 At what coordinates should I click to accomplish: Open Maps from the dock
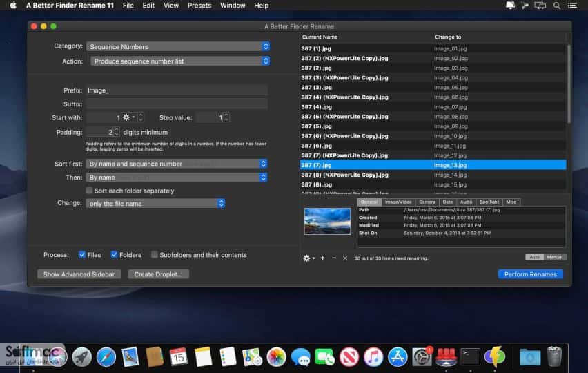pyautogui.click(x=252, y=357)
